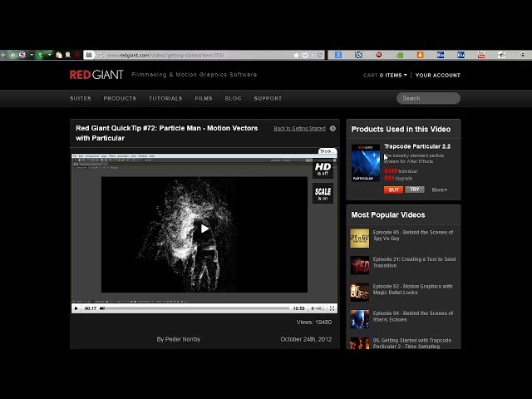
Task: Click the video progress seek bar
Action: click(195, 308)
